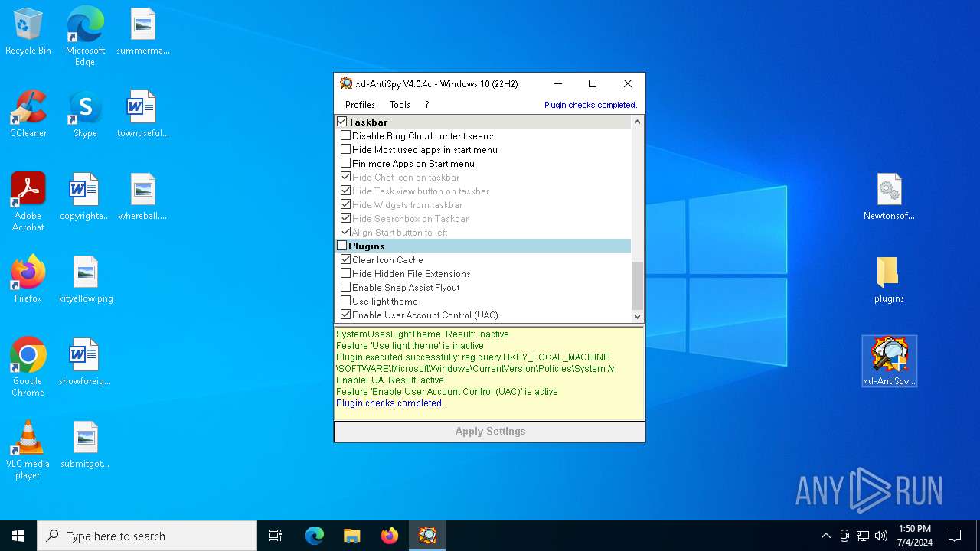Open the notification center
The image size is (980, 551).
[955, 536]
